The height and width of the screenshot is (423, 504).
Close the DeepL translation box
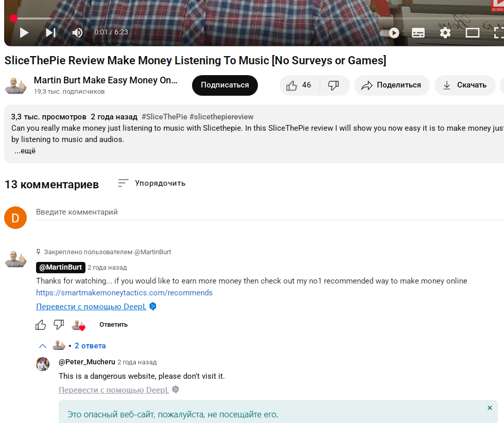pos(490,408)
